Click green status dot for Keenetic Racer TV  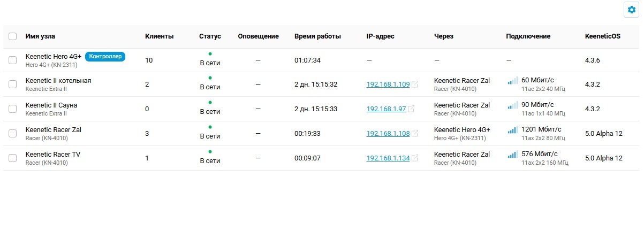[x=210, y=152]
